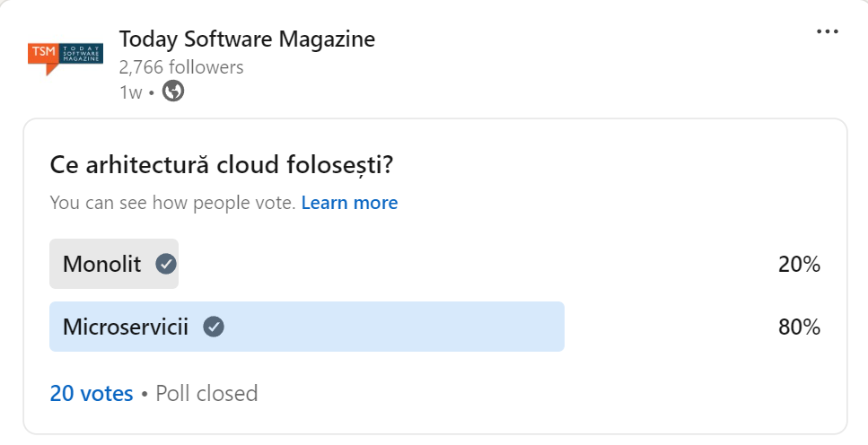Click the globe public visibility icon
Viewport: 868px width, 445px height.
(x=173, y=92)
